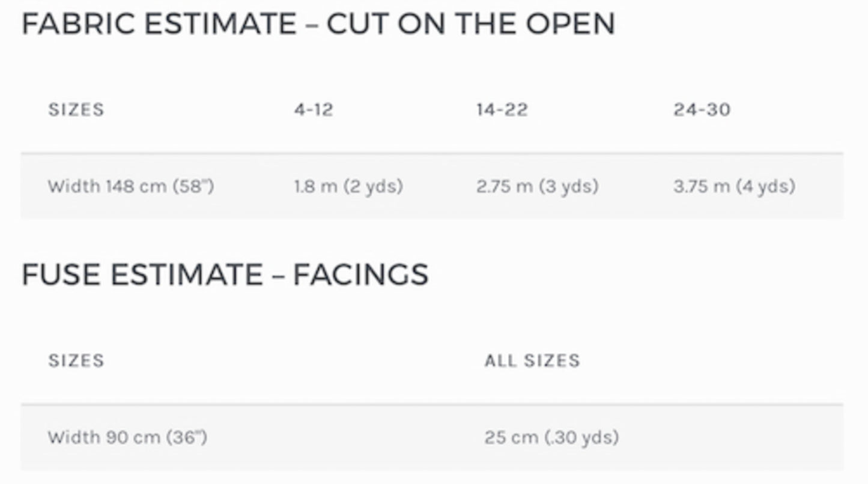The image size is (868, 484).
Task: Select the SIZES header in fabric table
Action: (x=76, y=109)
